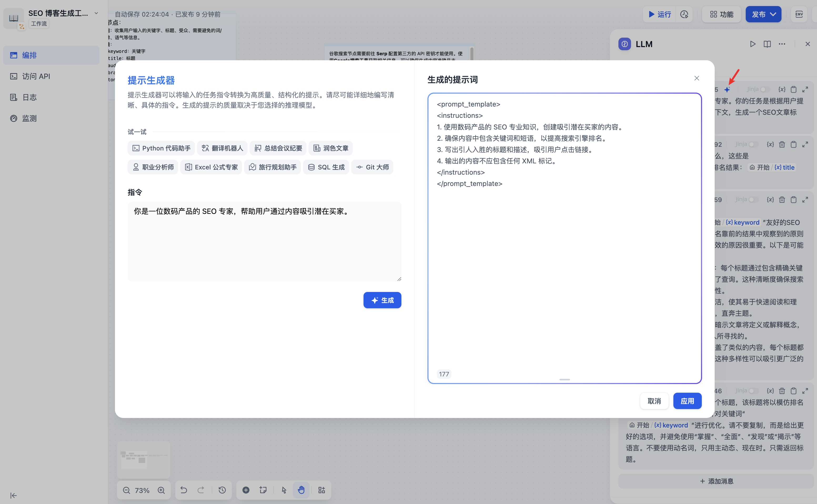Click the 应用 apply button
The height and width of the screenshot is (504, 817).
pos(687,401)
